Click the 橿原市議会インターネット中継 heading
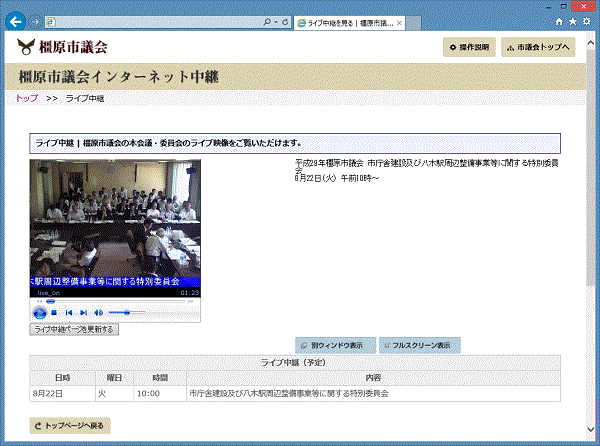 coord(119,77)
